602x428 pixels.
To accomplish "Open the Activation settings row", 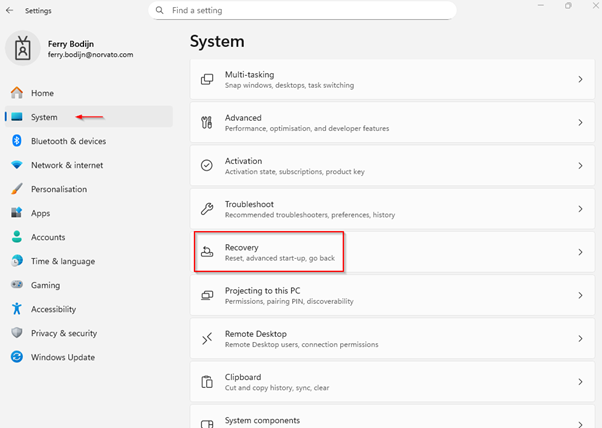I will click(x=390, y=166).
